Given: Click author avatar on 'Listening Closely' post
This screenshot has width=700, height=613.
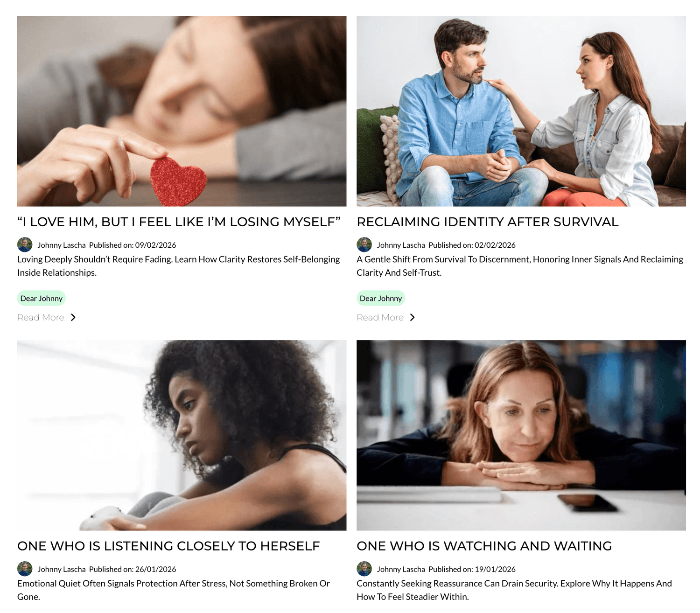Looking at the screenshot, I should [x=25, y=569].
